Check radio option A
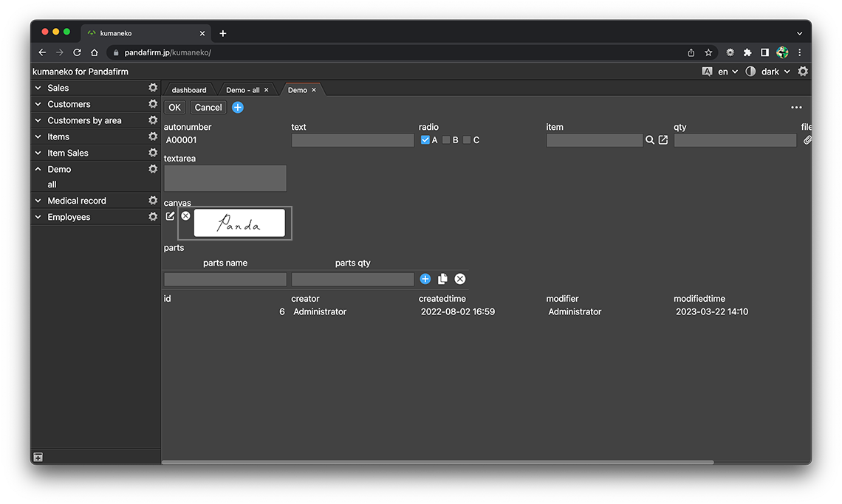This screenshot has width=842, height=504. [425, 140]
